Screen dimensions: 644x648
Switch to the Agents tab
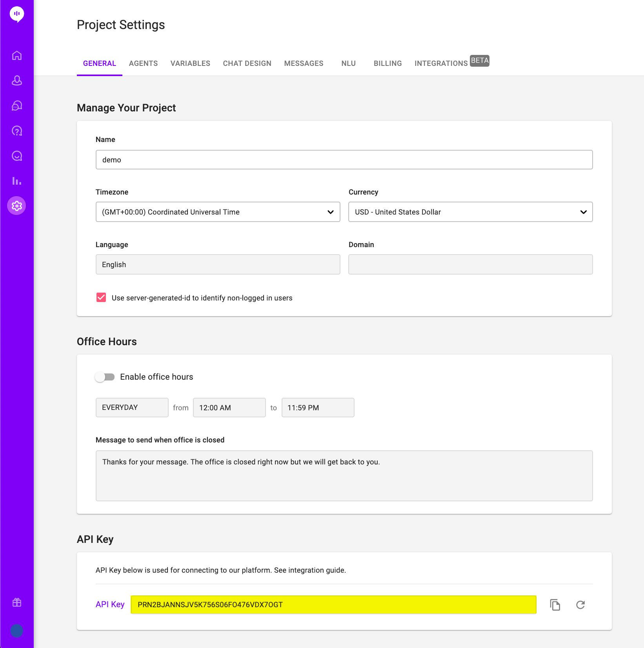coord(143,63)
